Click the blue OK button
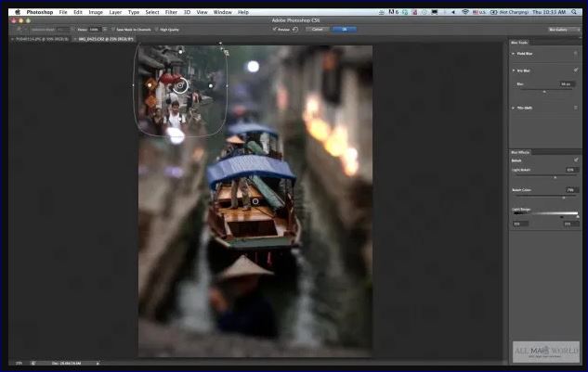This screenshot has width=588, height=372. point(345,29)
